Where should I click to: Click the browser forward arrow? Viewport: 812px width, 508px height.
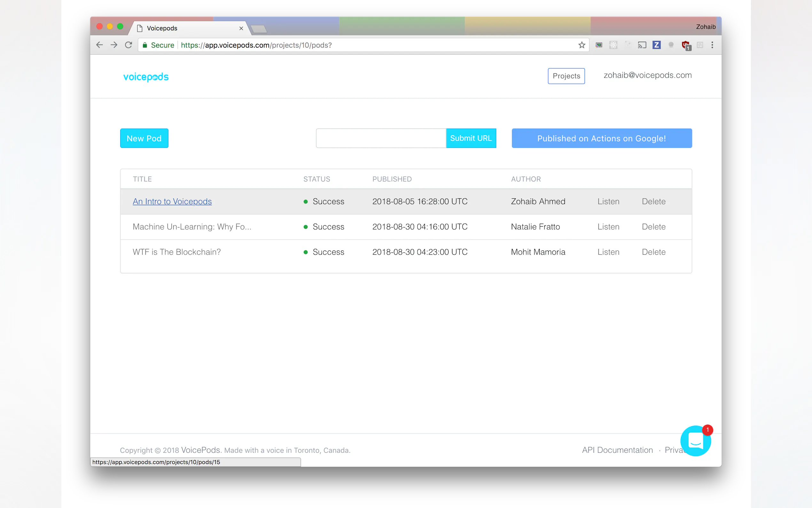coord(114,45)
